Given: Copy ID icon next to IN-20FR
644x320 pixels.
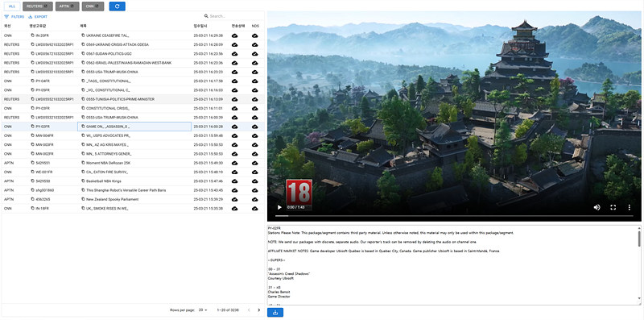Looking at the screenshot, I should 32,35.
